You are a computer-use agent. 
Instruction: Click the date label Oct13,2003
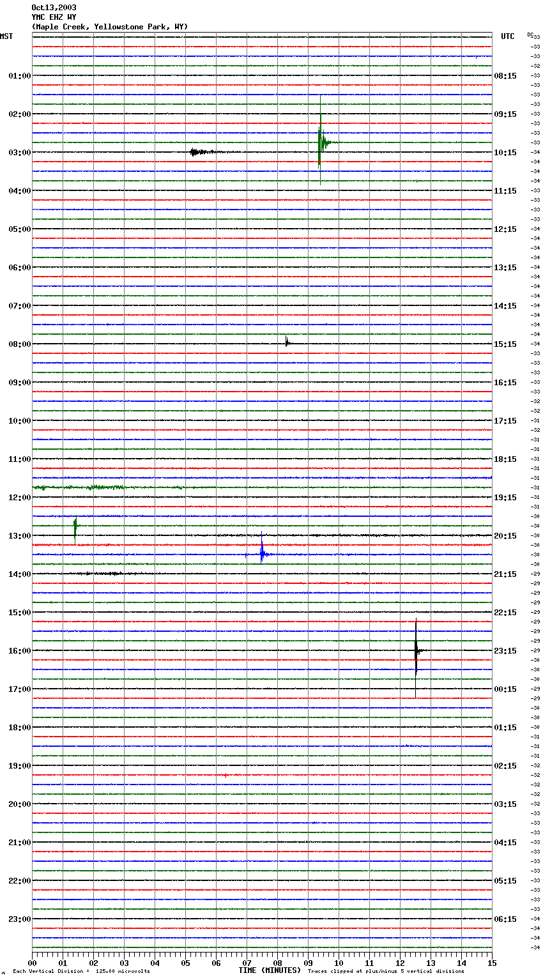pyautogui.click(x=54, y=8)
